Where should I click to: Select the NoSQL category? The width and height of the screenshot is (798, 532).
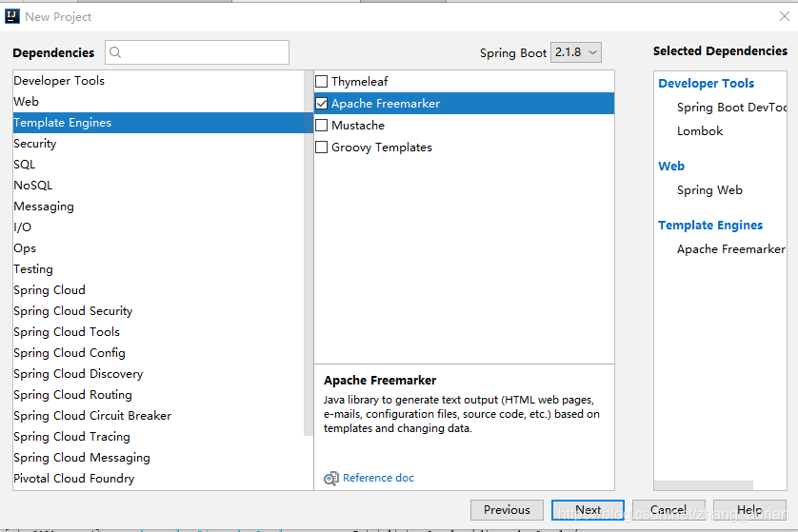pyautogui.click(x=33, y=186)
